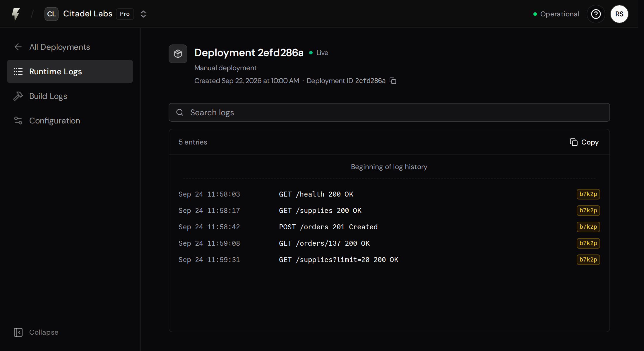Click the deployment package cube icon
The image size is (644, 351).
pos(178,54)
